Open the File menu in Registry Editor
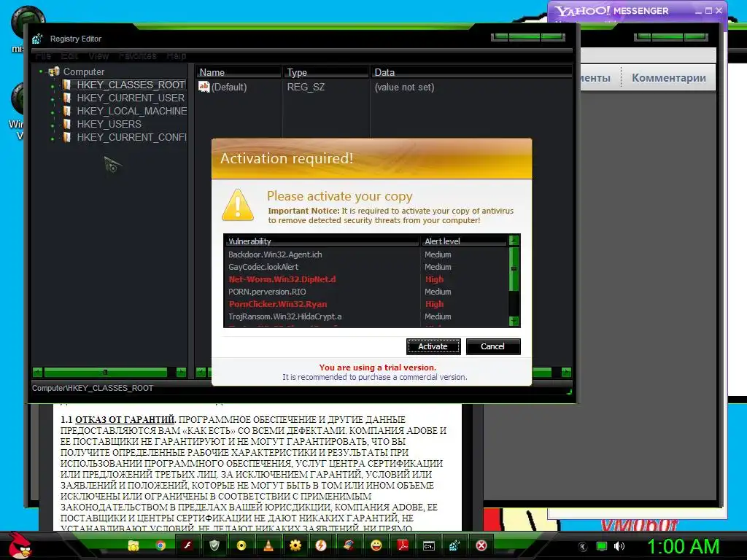Image resolution: width=747 pixels, height=560 pixels. click(43, 55)
